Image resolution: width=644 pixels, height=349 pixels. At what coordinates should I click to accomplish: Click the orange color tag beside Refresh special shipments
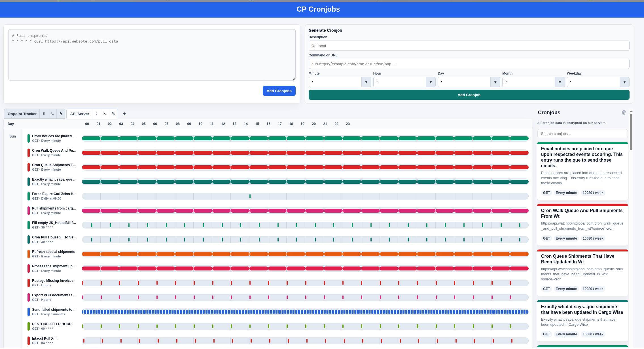(29, 254)
